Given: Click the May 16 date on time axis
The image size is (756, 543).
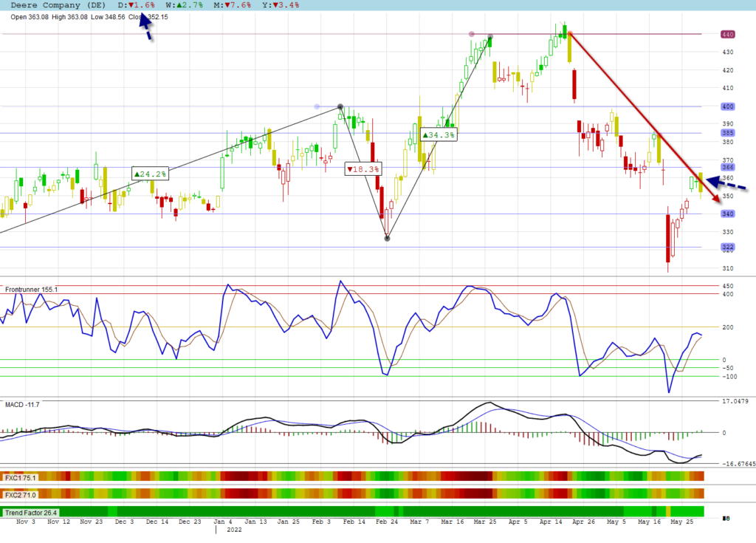Looking at the screenshot, I should coord(649,522).
